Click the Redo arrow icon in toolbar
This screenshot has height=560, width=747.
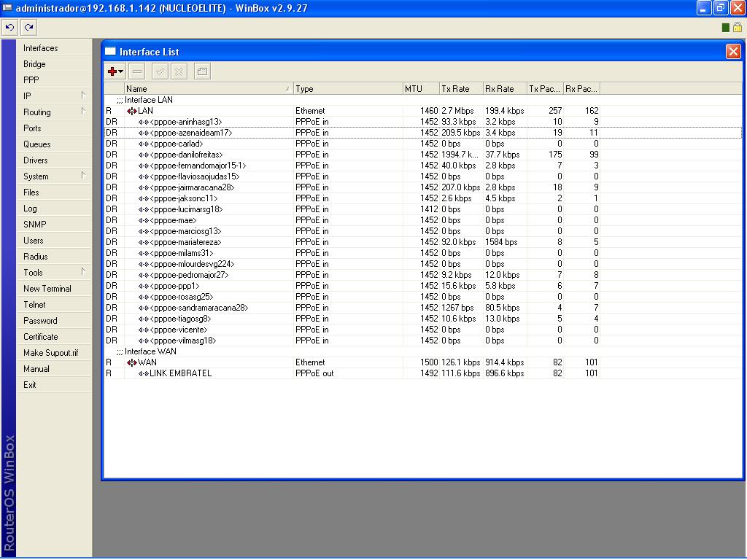click(x=28, y=28)
